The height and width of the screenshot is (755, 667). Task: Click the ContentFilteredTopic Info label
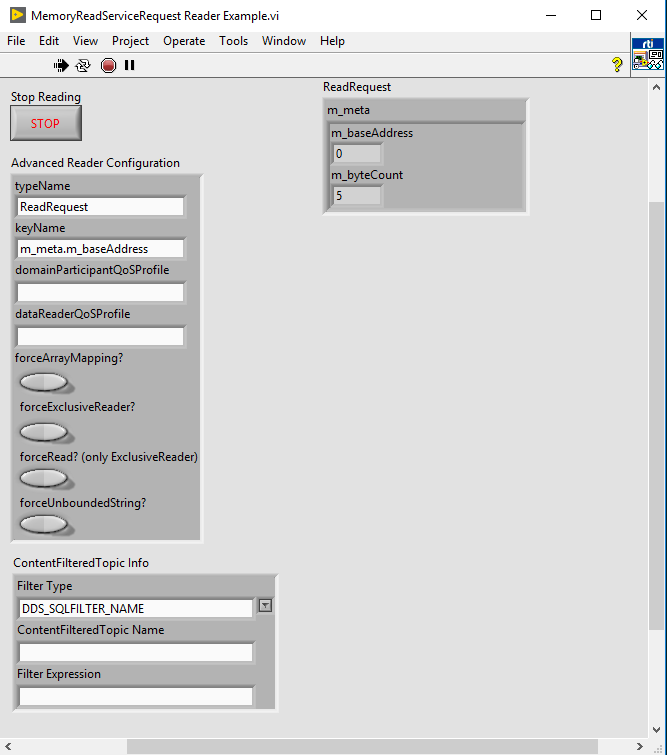point(81,563)
